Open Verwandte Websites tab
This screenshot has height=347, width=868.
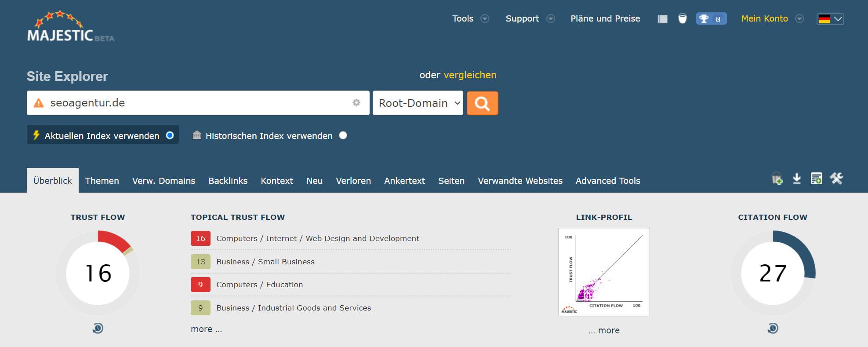[x=520, y=180]
